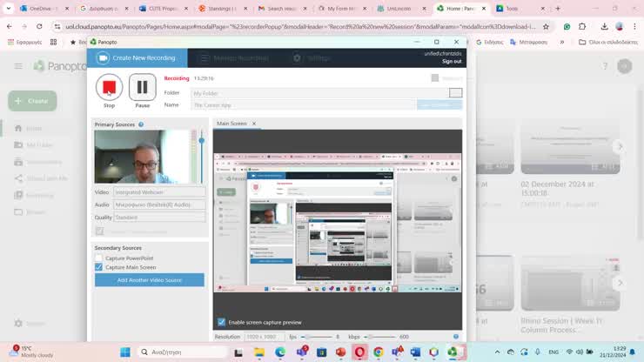This screenshot has width=644, height=362.
Task: Reload the page in the browser
Action: 39,26
